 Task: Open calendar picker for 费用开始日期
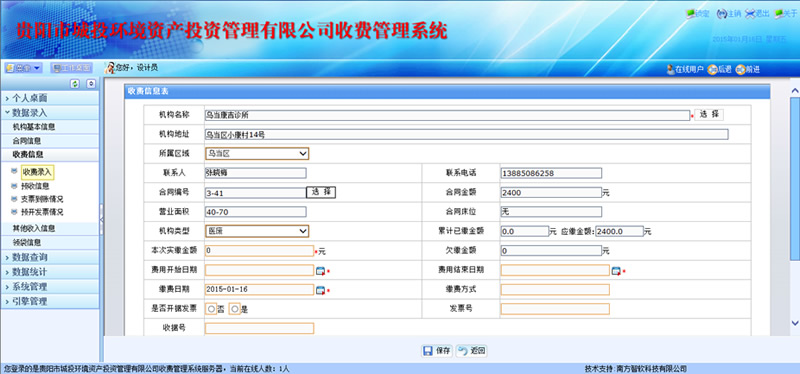(320, 271)
